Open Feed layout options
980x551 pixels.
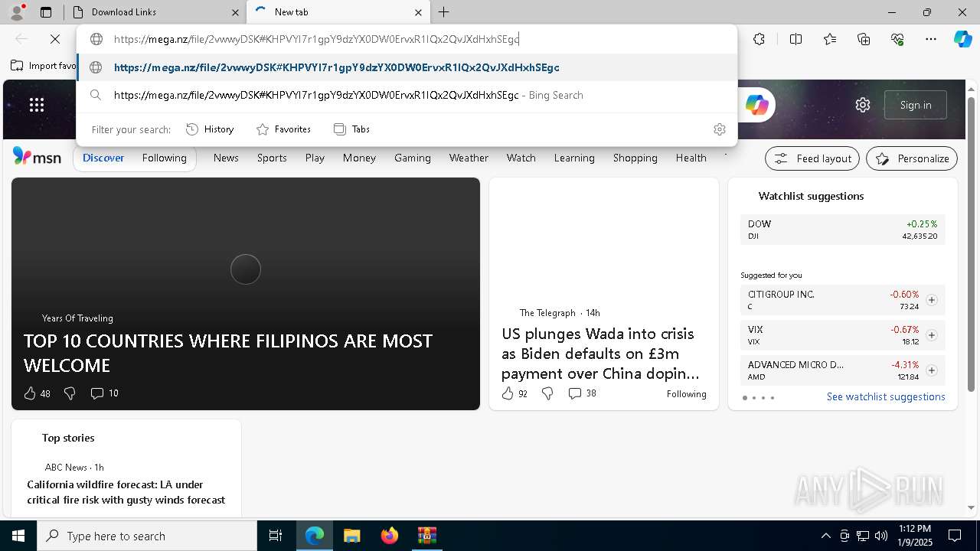[812, 158]
